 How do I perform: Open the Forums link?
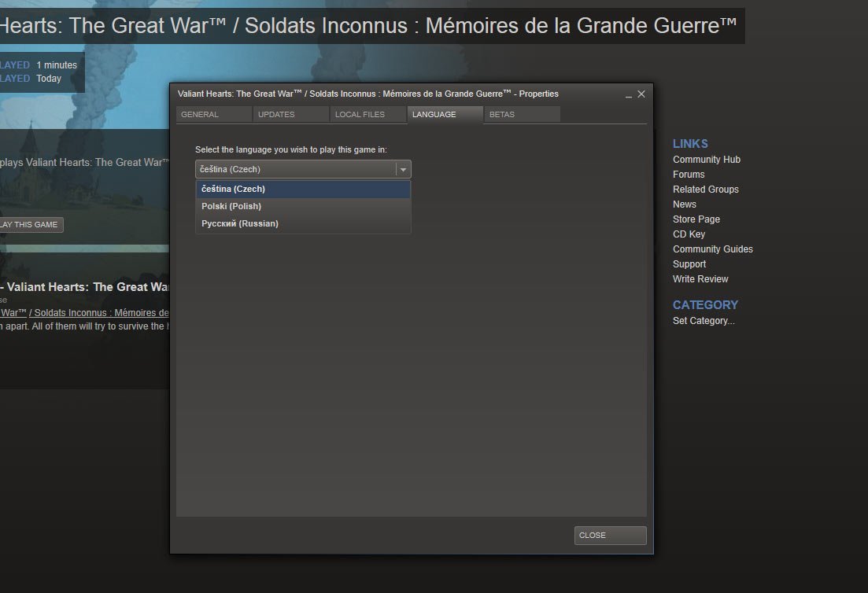(x=689, y=175)
